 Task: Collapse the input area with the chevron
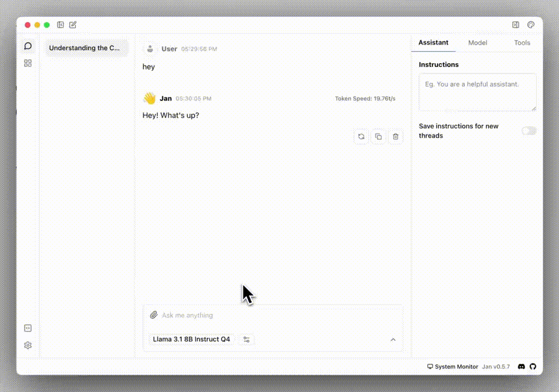point(393,339)
